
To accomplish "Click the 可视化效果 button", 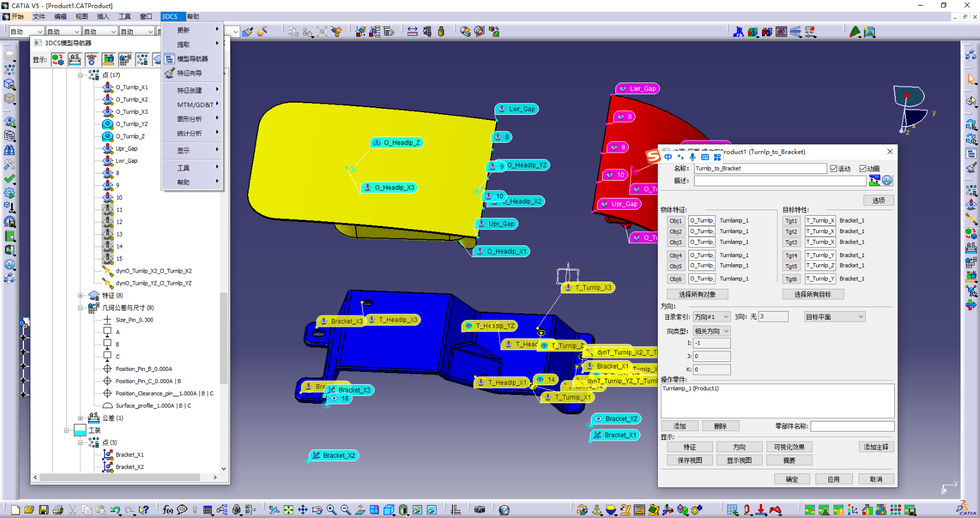I will (x=789, y=447).
